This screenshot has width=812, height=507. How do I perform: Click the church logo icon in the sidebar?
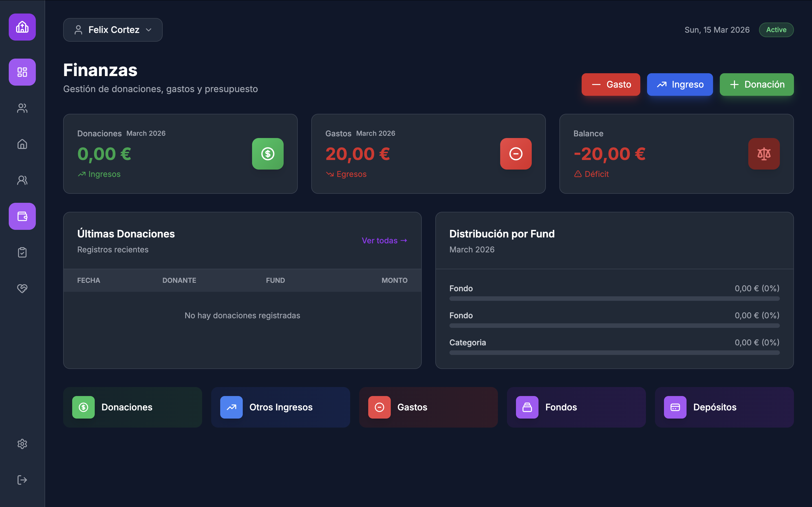pyautogui.click(x=22, y=27)
